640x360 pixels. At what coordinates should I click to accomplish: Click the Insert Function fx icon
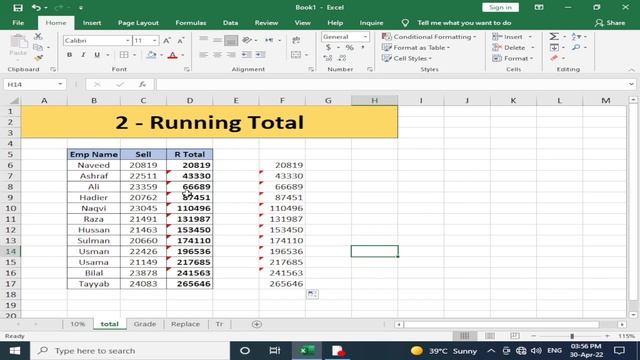click(142, 84)
